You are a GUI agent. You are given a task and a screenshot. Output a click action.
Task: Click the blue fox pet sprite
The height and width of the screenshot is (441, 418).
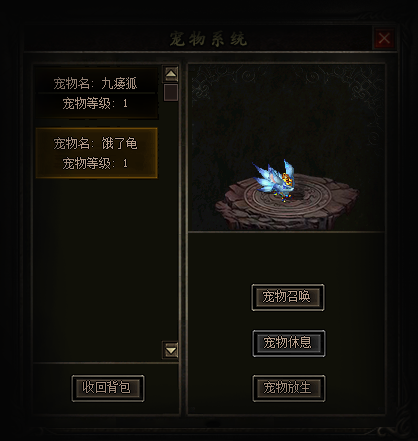point(274,181)
